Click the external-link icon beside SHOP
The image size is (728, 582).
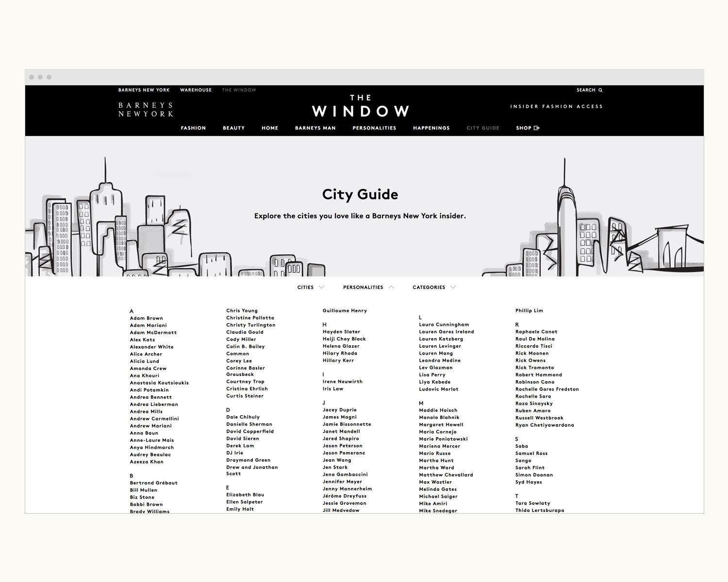click(x=537, y=128)
